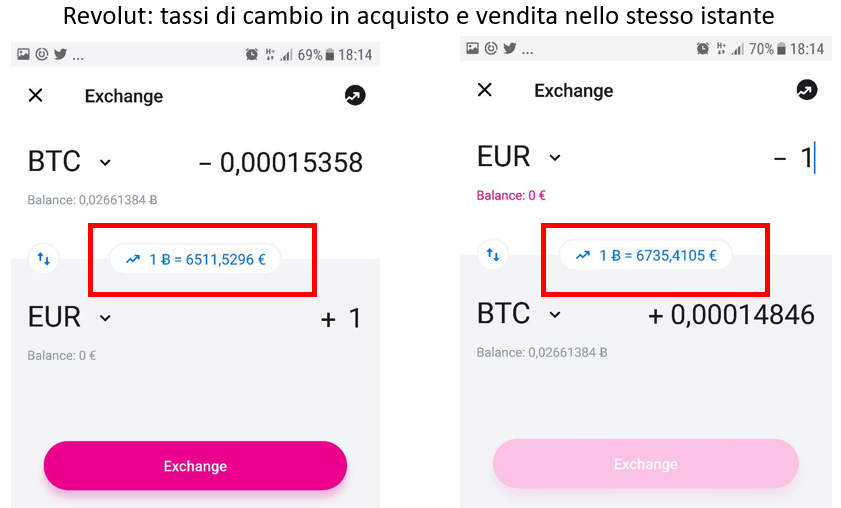Open the 1 Ƀ = 6511,5296 € rate pill
The image size is (841, 508).
[195, 259]
